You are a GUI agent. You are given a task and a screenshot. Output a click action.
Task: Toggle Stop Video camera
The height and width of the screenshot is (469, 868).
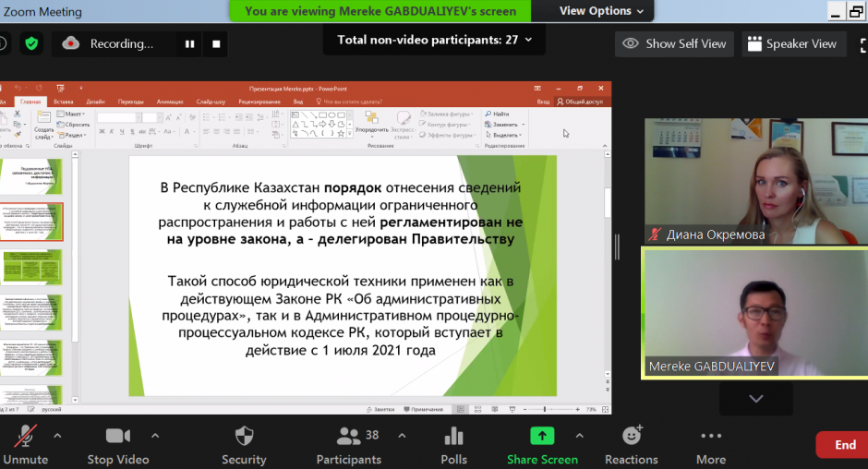coord(118,437)
